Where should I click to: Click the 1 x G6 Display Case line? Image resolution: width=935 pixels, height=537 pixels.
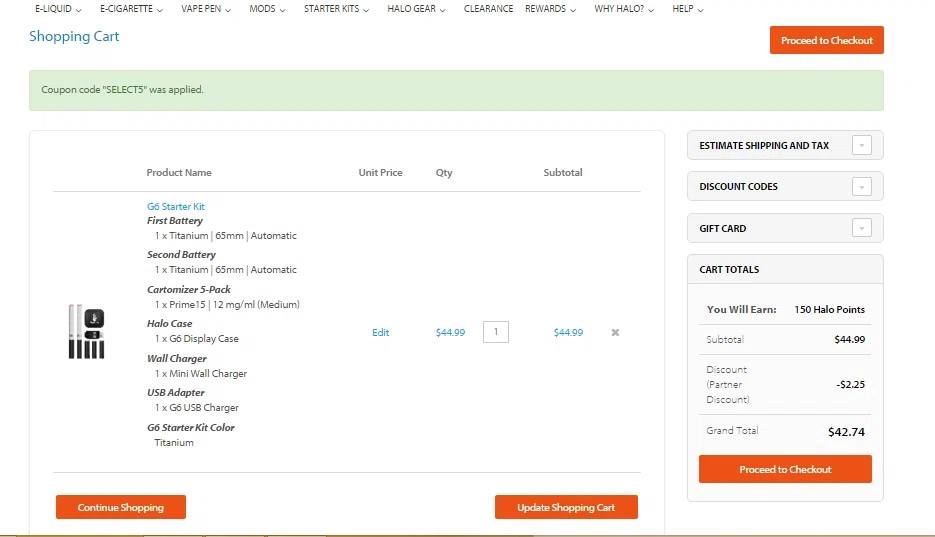[196, 339]
